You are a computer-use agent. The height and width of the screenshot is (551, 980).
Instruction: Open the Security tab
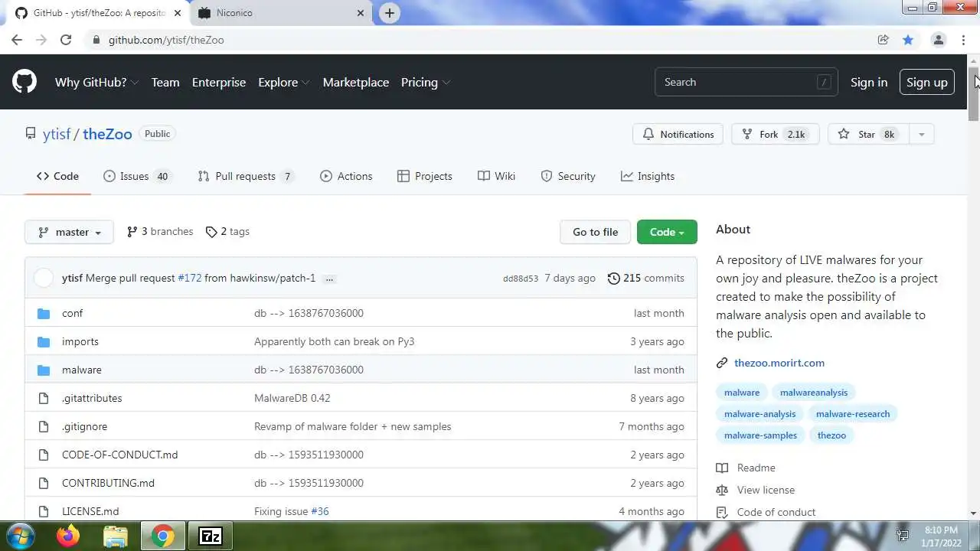(x=568, y=176)
